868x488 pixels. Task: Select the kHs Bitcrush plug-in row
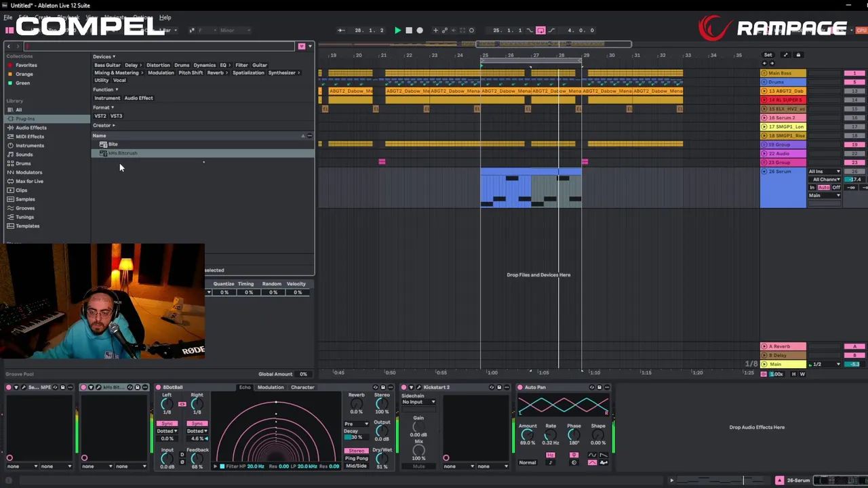click(203, 153)
